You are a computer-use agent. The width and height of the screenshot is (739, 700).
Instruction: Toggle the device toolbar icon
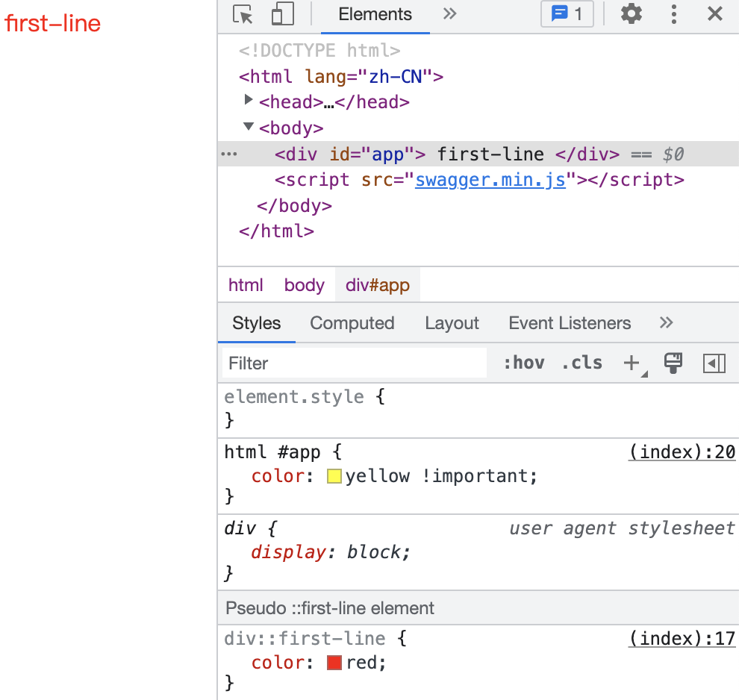pyautogui.click(x=283, y=14)
